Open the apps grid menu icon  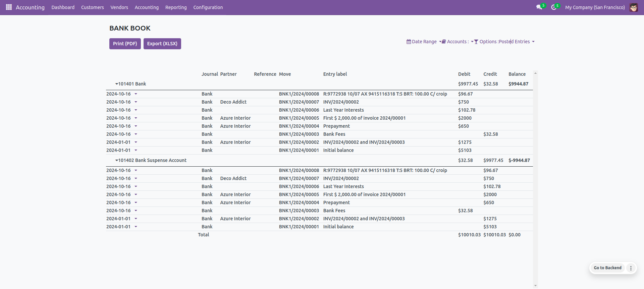(9, 7)
